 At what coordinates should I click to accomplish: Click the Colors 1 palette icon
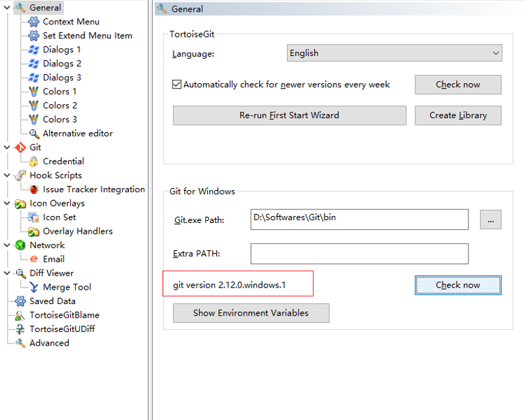pyautogui.click(x=33, y=91)
